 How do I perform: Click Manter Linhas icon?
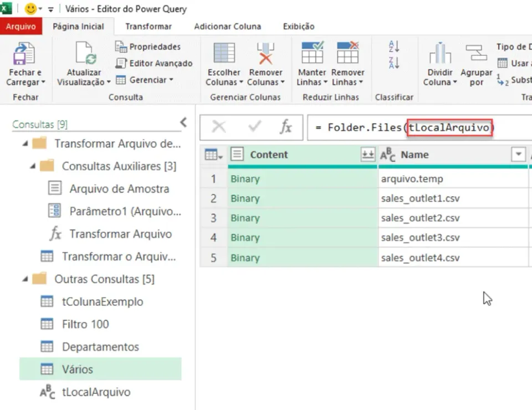[x=312, y=53]
